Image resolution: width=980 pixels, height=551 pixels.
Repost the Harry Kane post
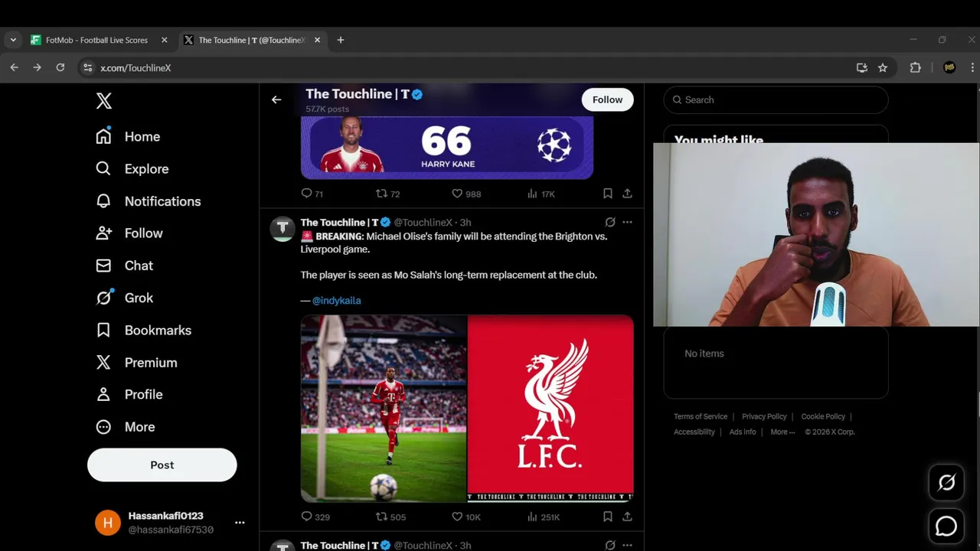[x=387, y=194]
